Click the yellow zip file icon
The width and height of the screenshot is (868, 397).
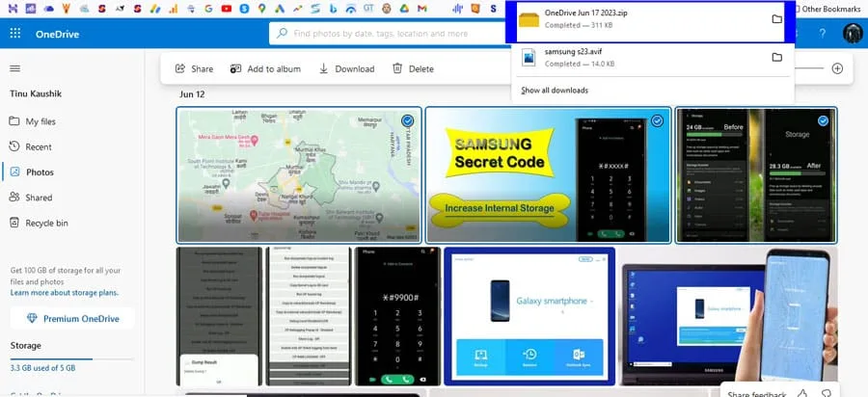(529, 19)
